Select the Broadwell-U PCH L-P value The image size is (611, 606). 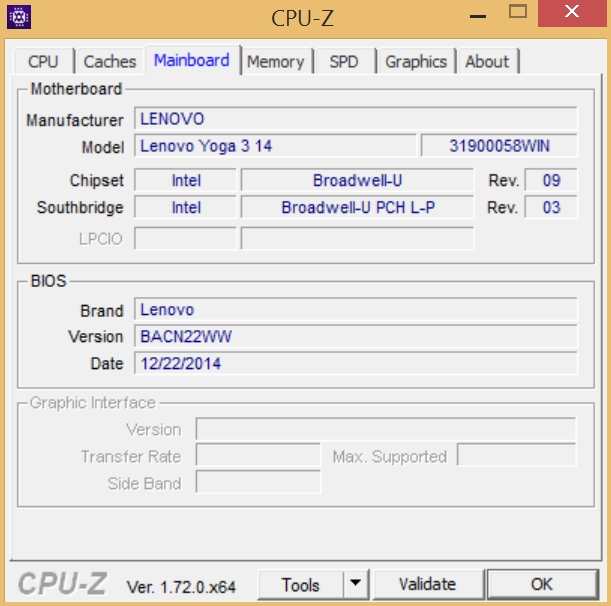point(357,207)
